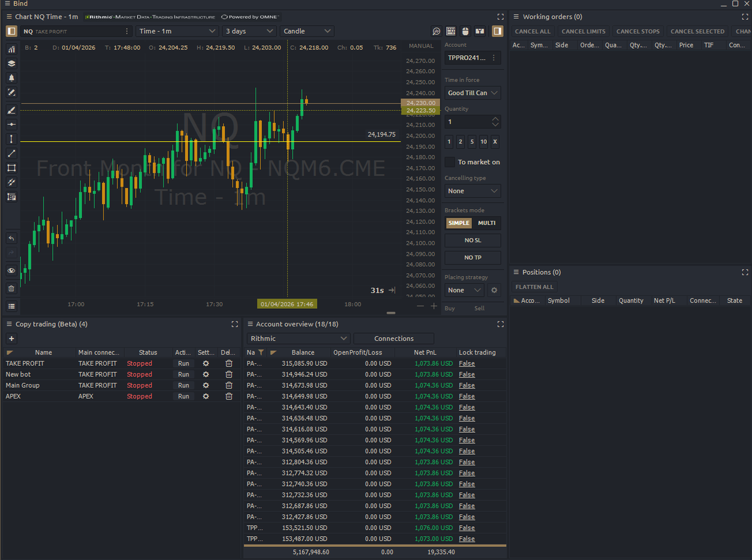This screenshot has height=560, width=752.
Task: Zoom out the chart with minus icon
Action: [x=420, y=306]
